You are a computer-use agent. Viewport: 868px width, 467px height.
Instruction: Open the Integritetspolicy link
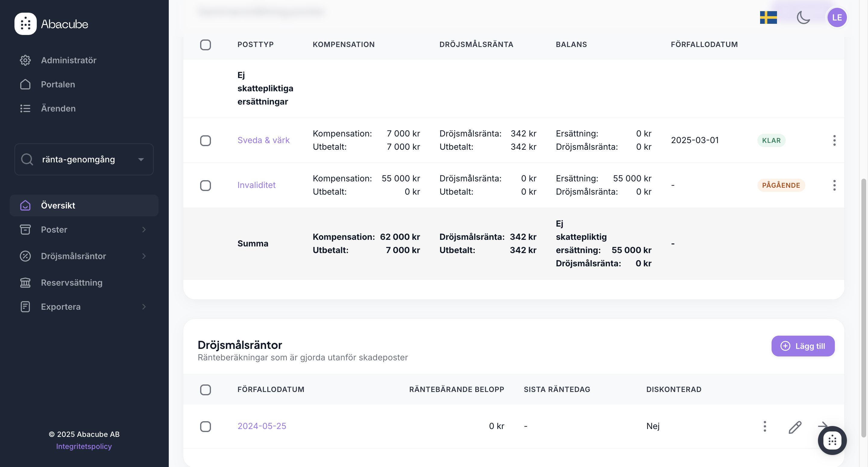(84, 446)
